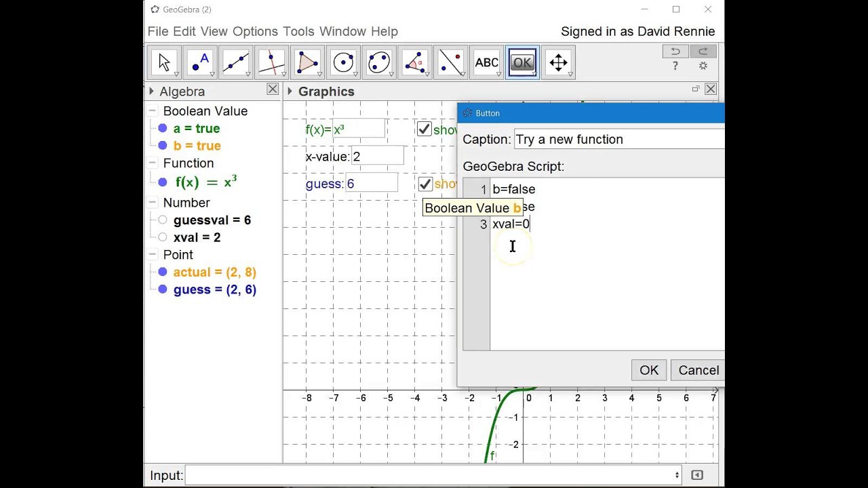Expand the Graphics style bar arrow

[x=290, y=91]
